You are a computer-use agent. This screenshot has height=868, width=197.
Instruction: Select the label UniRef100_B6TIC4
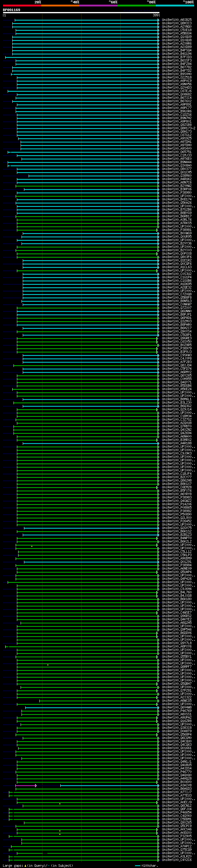[x=177, y=98]
